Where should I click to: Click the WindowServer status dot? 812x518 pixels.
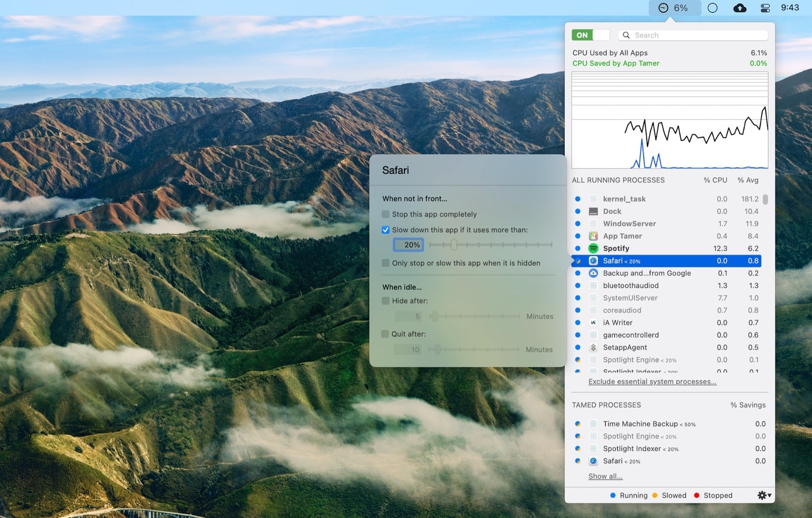click(x=578, y=224)
